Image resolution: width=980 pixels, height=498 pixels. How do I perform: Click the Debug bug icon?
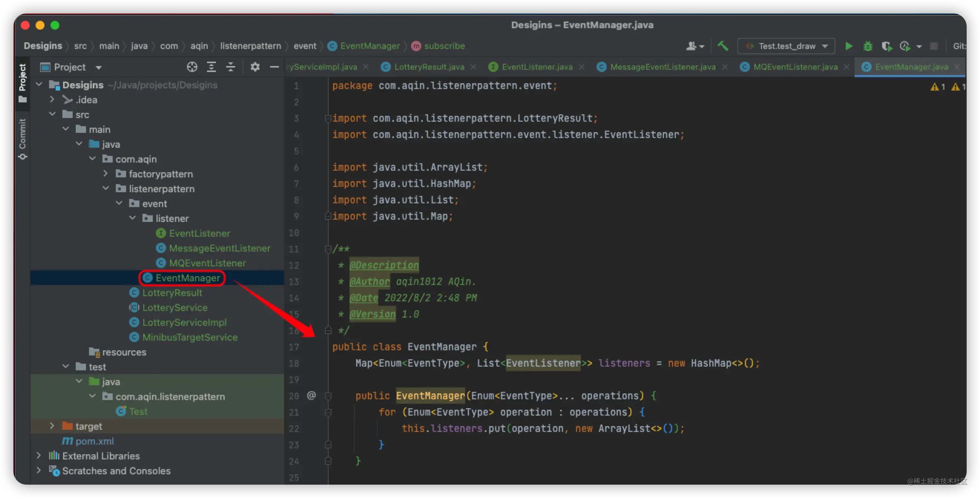tap(868, 46)
